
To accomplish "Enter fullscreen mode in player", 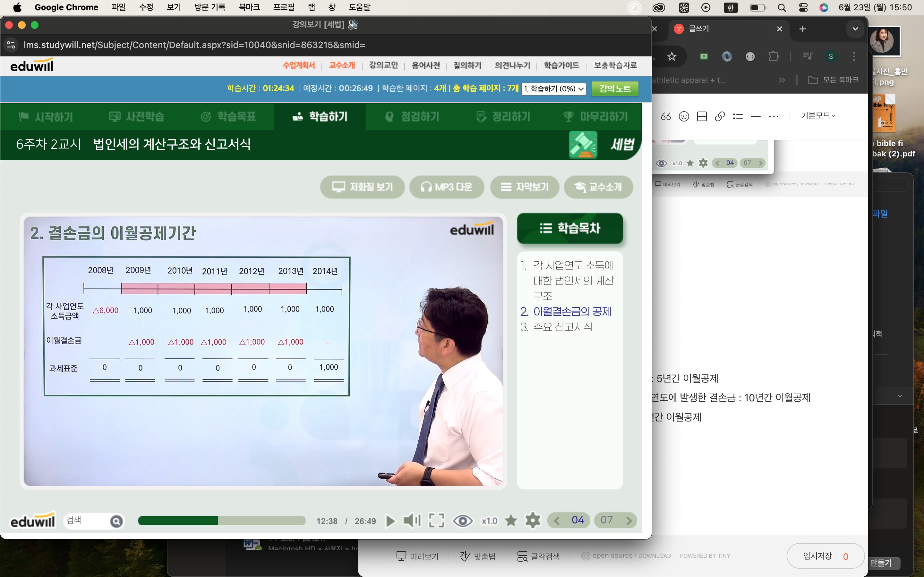I will pos(436,521).
